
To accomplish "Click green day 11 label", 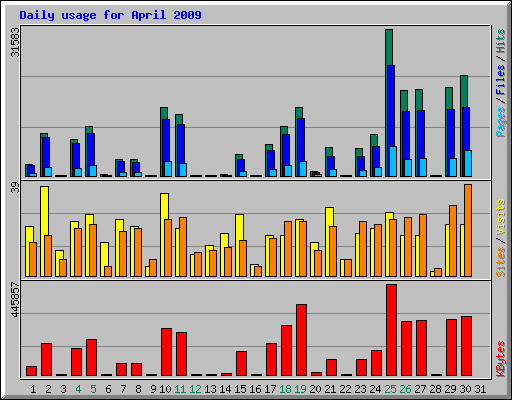I will pyautogui.click(x=180, y=389).
